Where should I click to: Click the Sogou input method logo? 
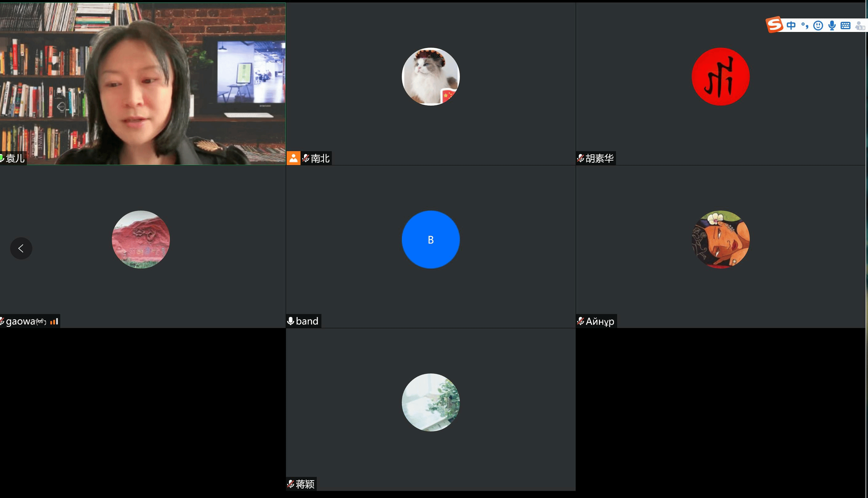(774, 25)
